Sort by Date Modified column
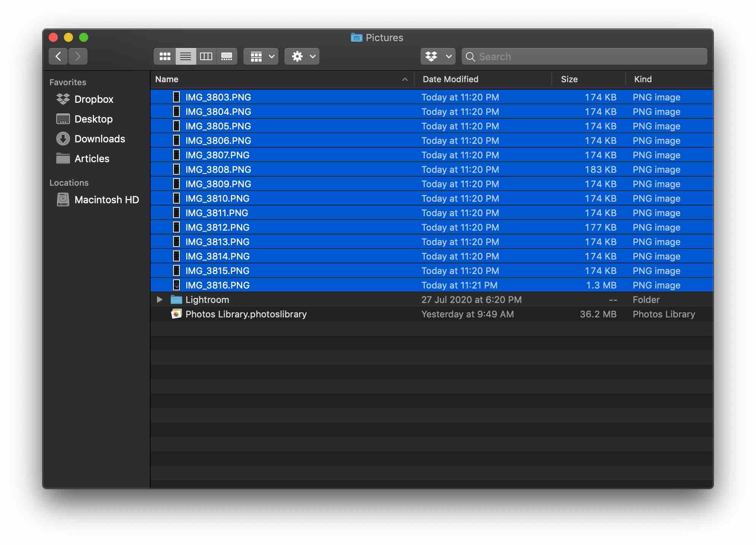Viewport: 756px width, 545px height. [450, 79]
